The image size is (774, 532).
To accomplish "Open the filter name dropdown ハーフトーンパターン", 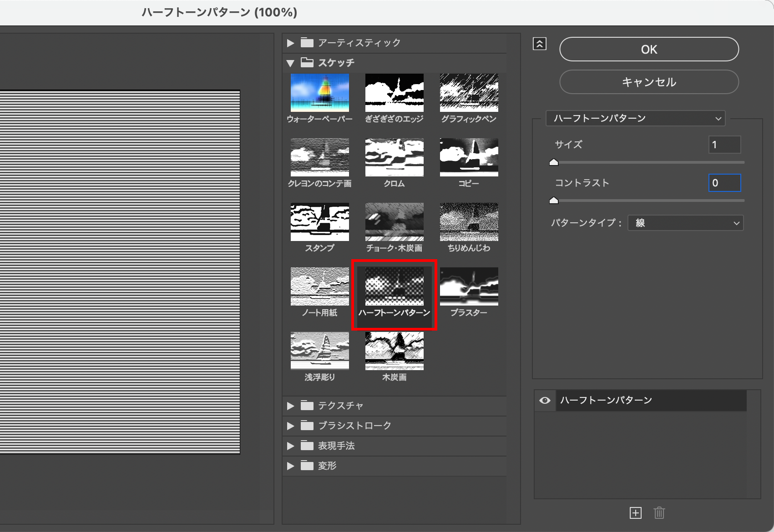I will [635, 119].
